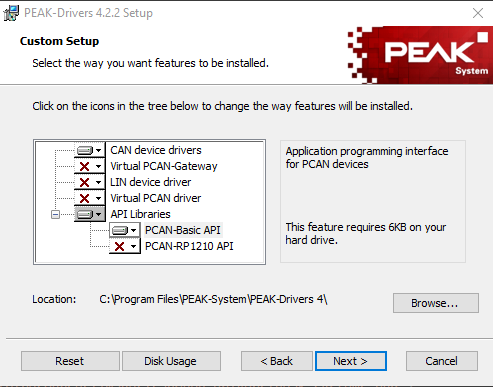
Task: Click the PEAK System logo banner
Action: 419,55
